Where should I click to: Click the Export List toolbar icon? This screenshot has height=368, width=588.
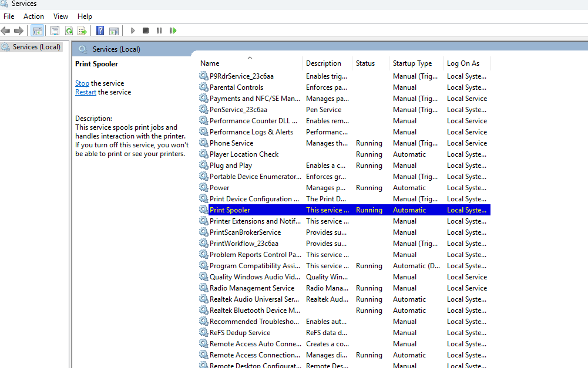click(82, 31)
